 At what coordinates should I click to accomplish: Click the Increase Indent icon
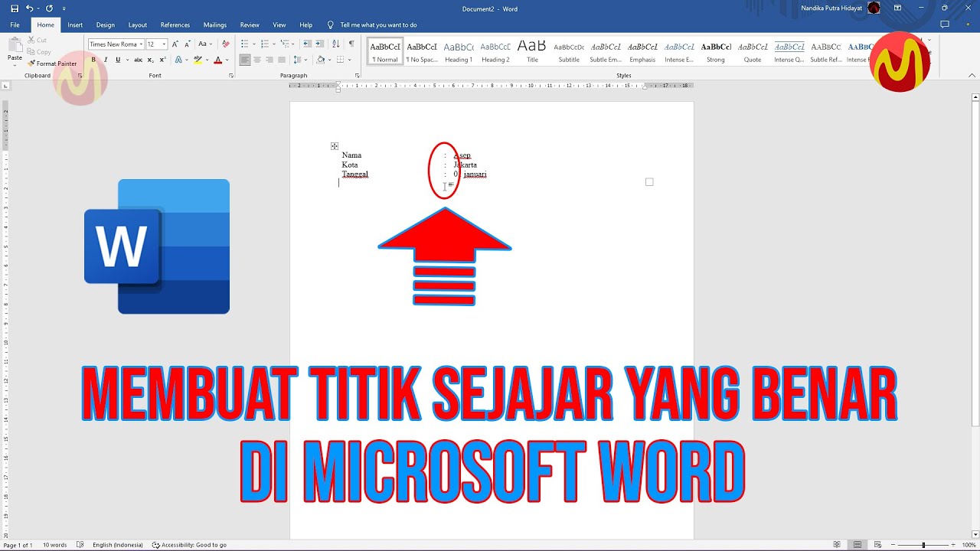point(320,44)
